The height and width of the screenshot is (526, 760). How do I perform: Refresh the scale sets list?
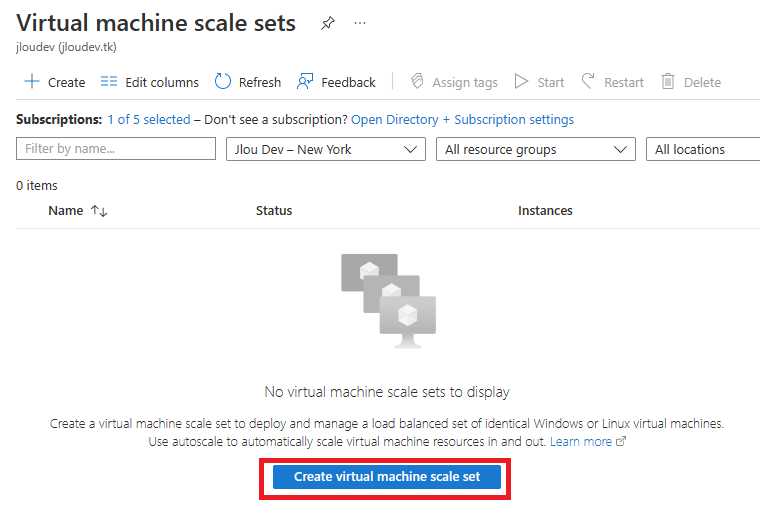[248, 82]
